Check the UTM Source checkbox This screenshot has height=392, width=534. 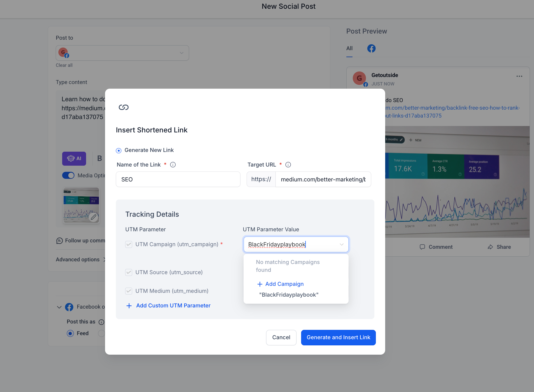coord(129,272)
